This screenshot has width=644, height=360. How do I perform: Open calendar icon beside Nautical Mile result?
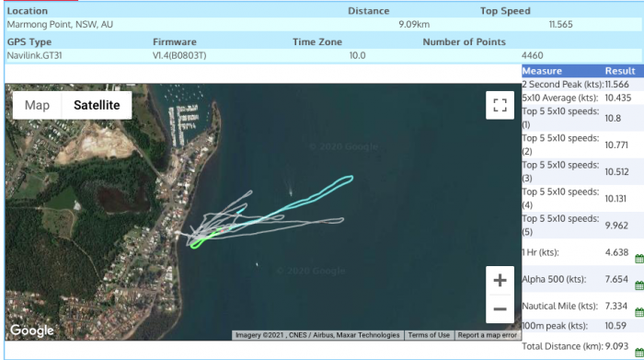point(639,312)
